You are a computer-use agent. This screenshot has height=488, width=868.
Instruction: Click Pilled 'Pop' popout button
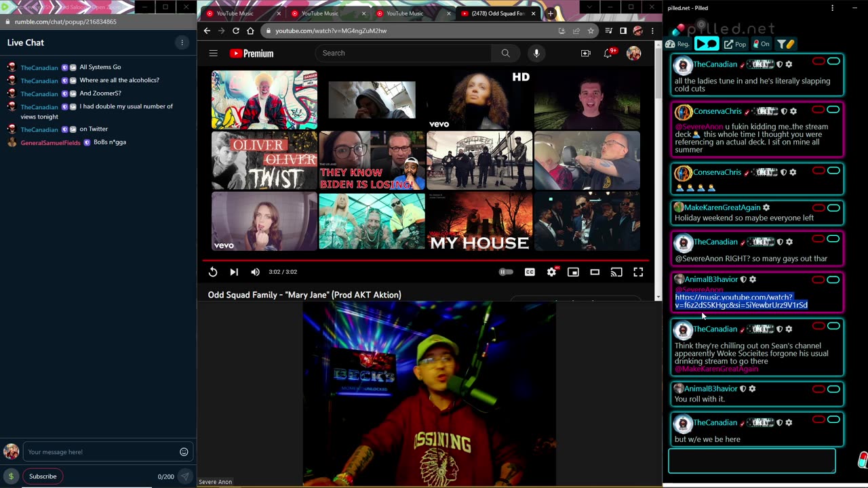click(734, 44)
